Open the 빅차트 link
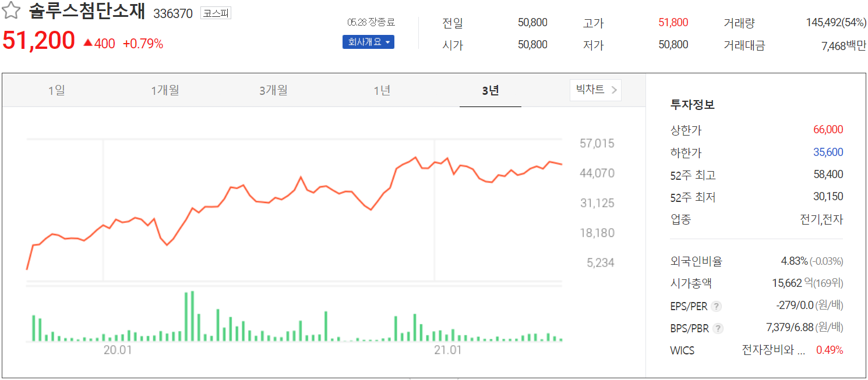The width and height of the screenshot is (868, 380). click(x=595, y=90)
